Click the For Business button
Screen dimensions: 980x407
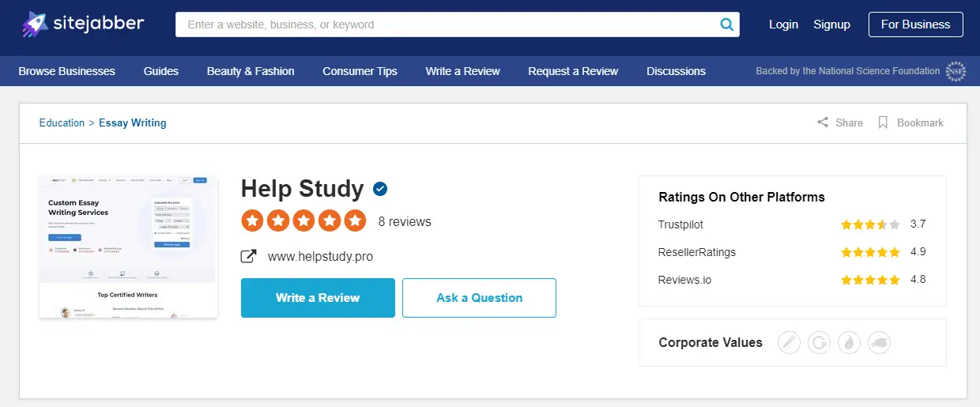tap(915, 24)
